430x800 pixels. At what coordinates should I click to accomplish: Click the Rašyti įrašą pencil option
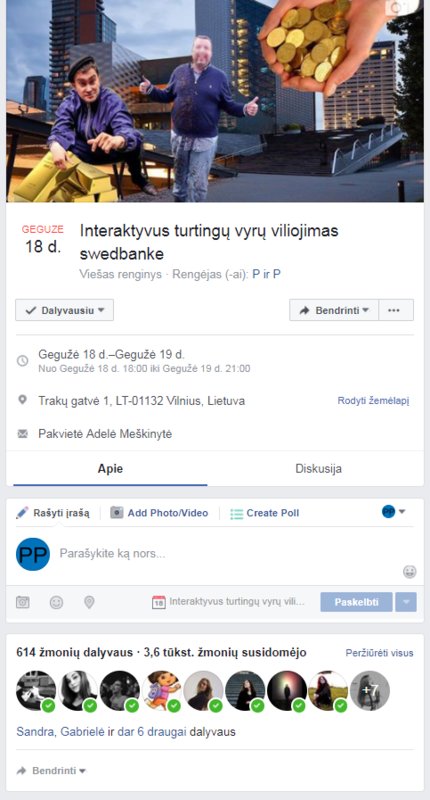[53, 513]
